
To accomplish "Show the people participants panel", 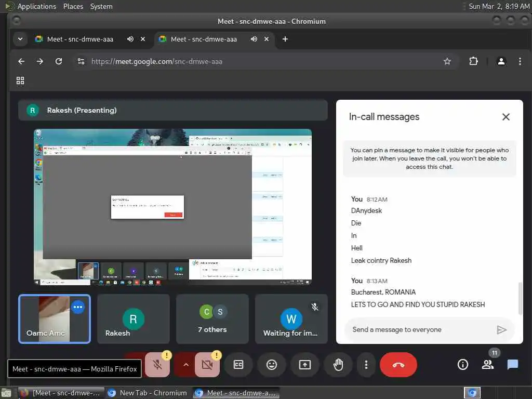I will [488, 365].
